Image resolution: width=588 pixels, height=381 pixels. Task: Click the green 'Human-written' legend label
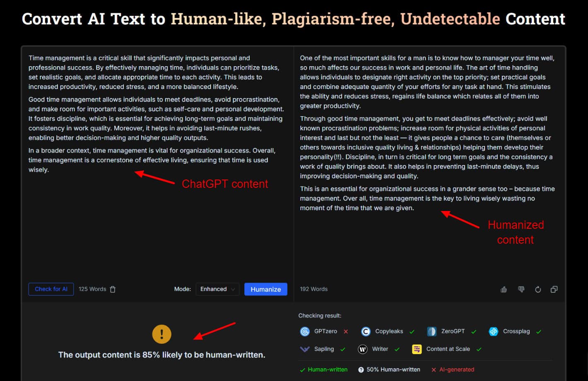pyautogui.click(x=328, y=370)
